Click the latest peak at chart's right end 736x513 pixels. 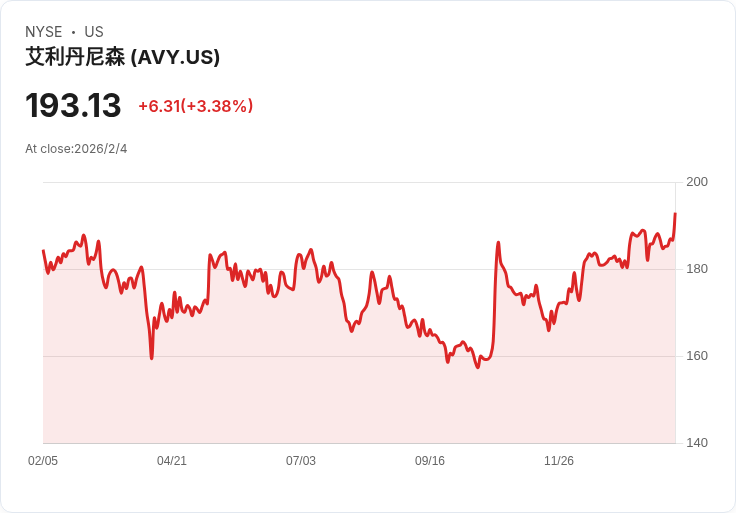[675, 214]
